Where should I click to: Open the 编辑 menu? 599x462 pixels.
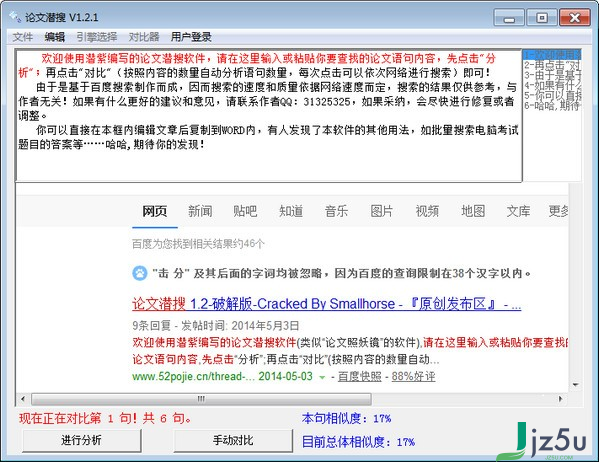(54, 37)
